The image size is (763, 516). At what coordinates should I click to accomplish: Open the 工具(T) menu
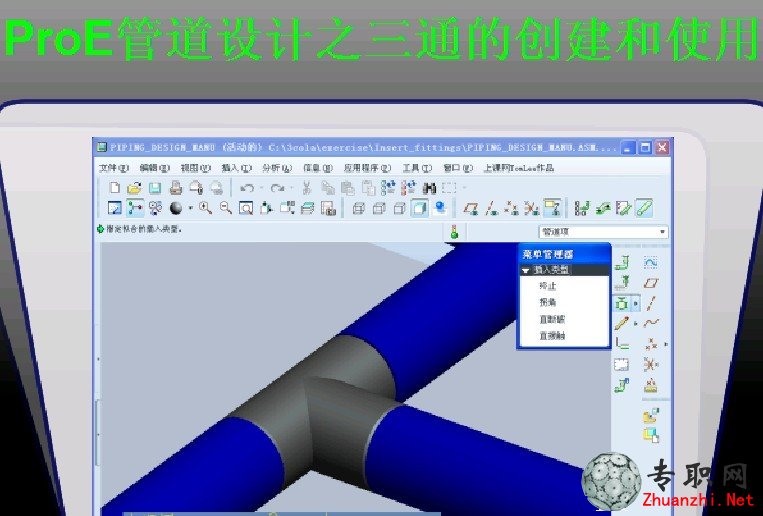point(417,168)
